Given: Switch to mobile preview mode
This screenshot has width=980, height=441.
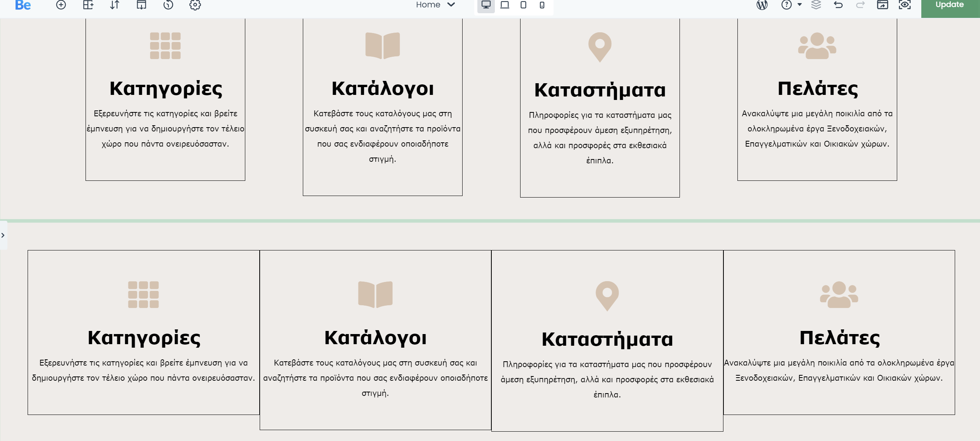Looking at the screenshot, I should [x=542, y=5].
